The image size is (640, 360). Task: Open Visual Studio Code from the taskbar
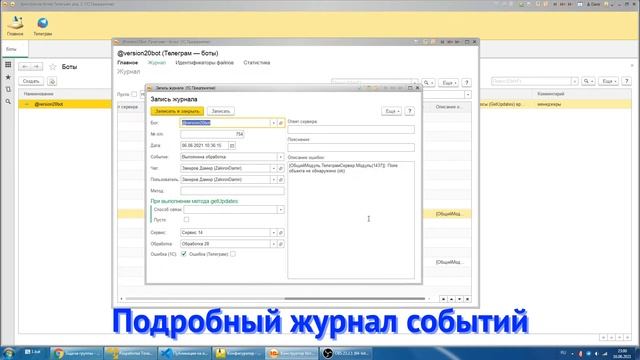tap(184, 353)
